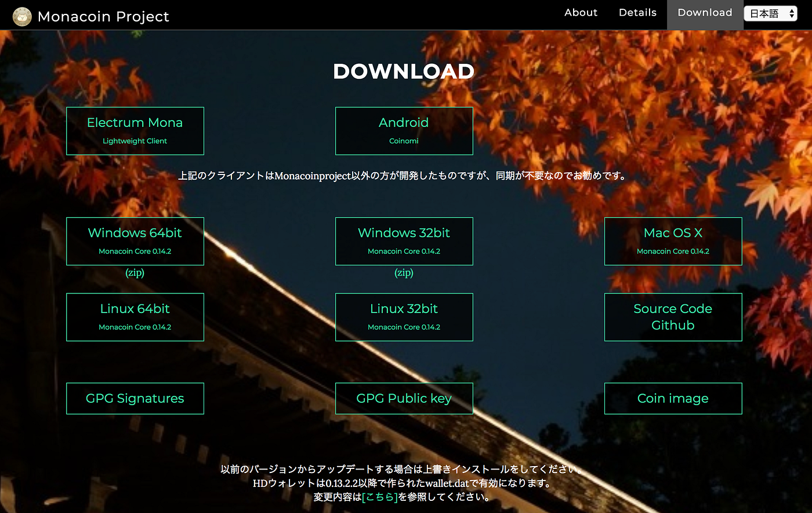812x513 pixels.
Task: Open GPG Signatures
Action: (x=135, y=398)
